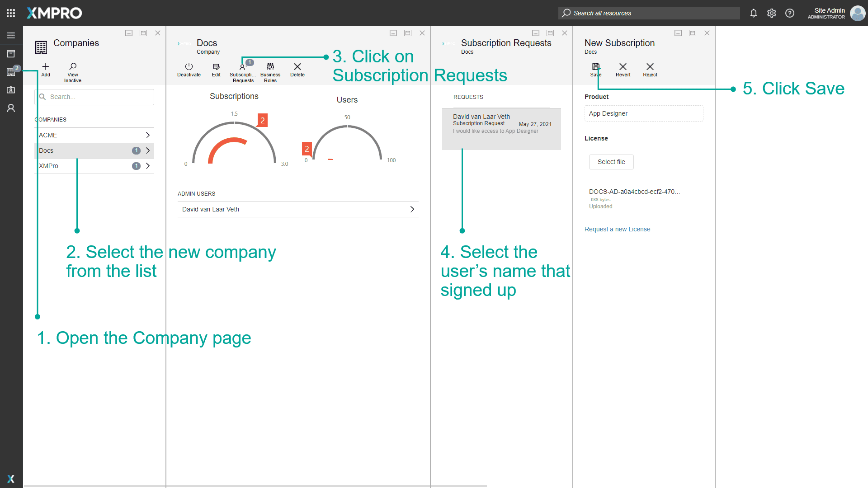Click the Reject subscription icon
868x488 pixels.
click(x=650, y=67)
